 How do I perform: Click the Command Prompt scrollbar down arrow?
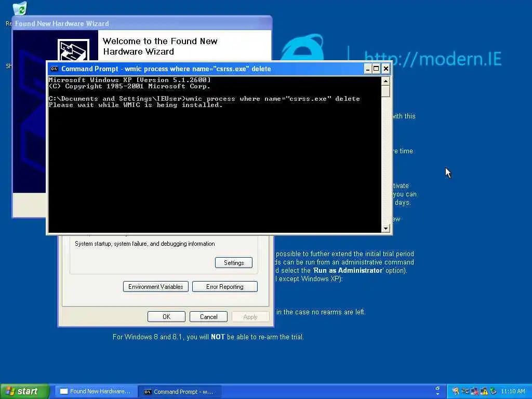pyautogui.click(x=385, y=229)
